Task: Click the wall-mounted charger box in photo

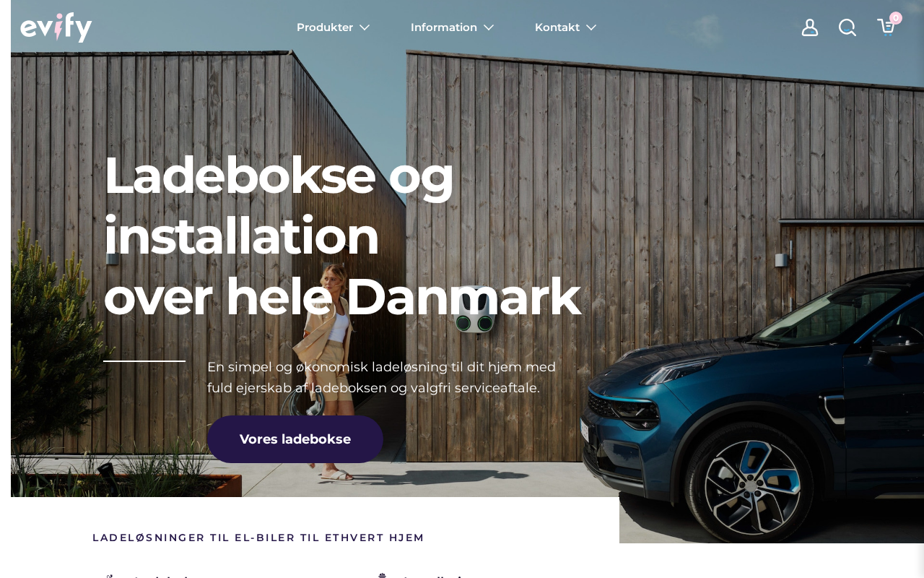Action: [x=474, y=311]
